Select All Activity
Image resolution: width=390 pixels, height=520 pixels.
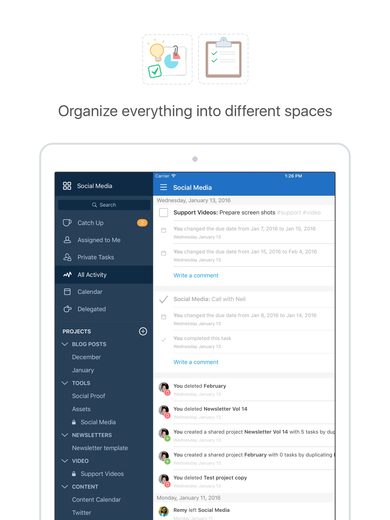coord(104,275)
